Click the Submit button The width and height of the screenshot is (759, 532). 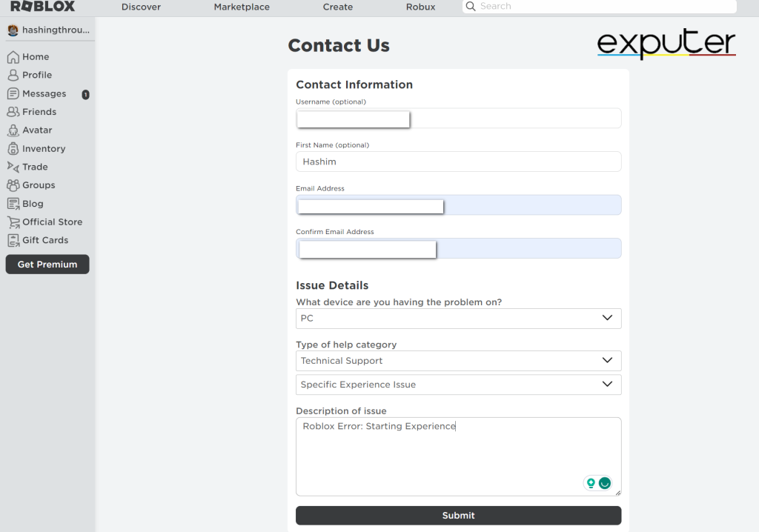click(458, 515)
